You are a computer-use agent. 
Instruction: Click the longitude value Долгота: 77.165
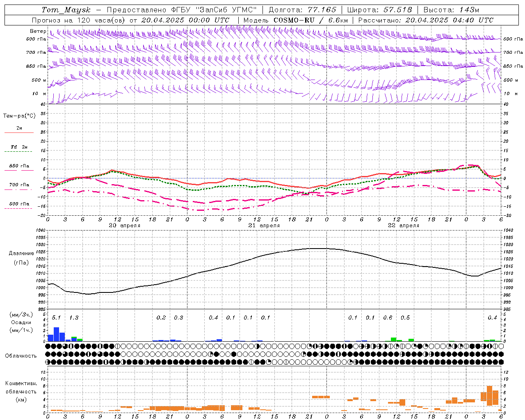302,10
